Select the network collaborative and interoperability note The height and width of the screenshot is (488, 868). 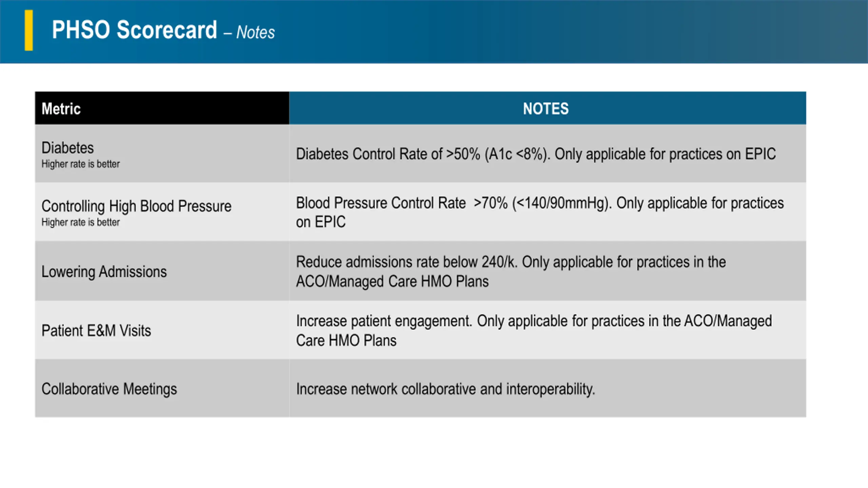[446, 389]
